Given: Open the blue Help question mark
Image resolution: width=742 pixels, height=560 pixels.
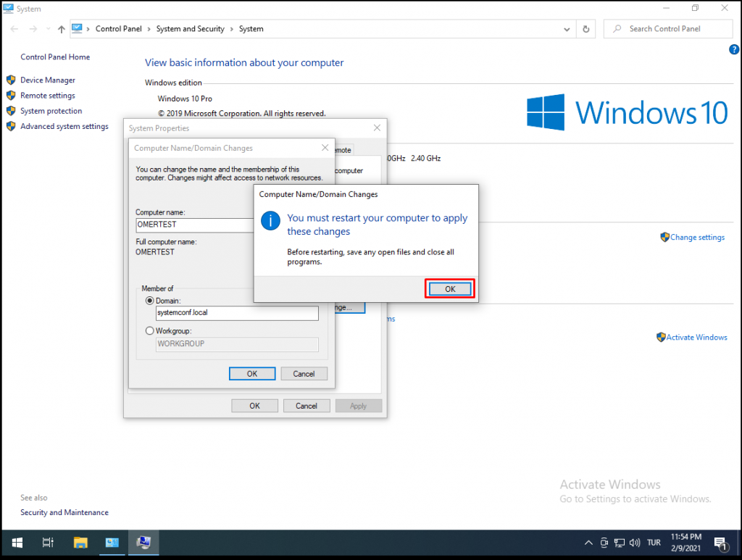Looking at the screenshot, I should [x=733, y=49].
